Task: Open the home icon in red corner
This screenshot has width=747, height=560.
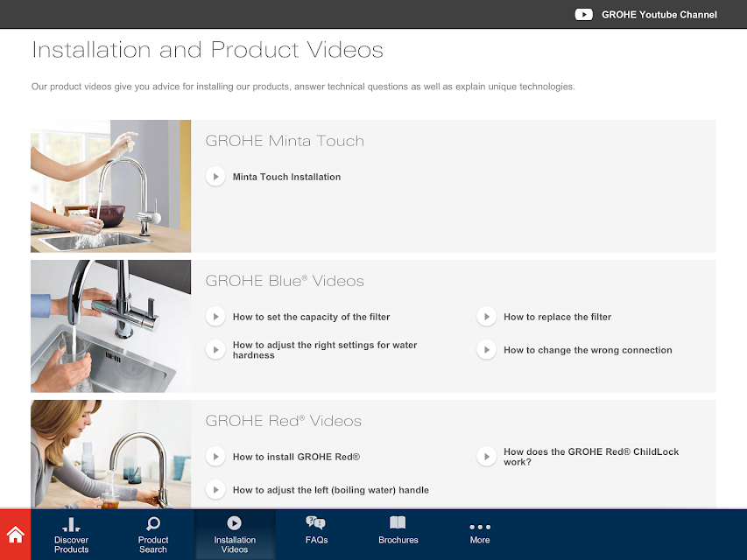Action: pos(15,535)
